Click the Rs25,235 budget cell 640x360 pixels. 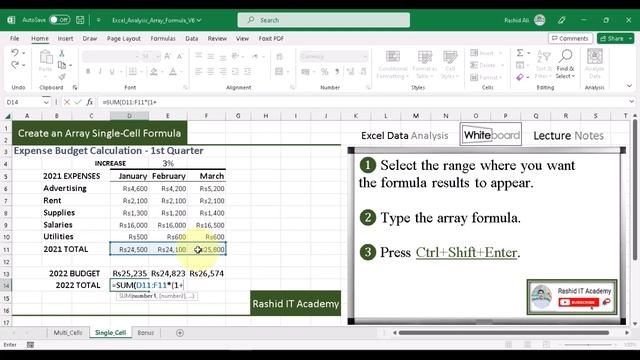[x=129, y=273]
